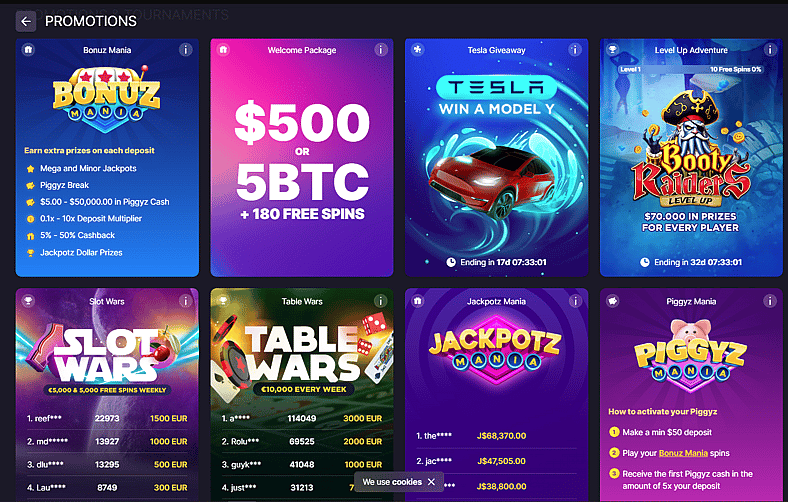
Task: Open info icon on Jackpotz Mania card
Action: 575,301
